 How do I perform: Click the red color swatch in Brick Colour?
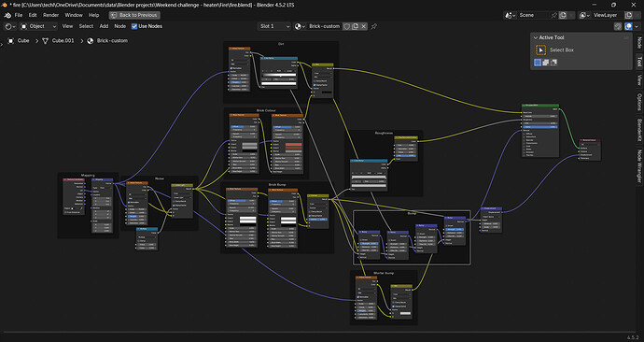click(x=293, y=145)
